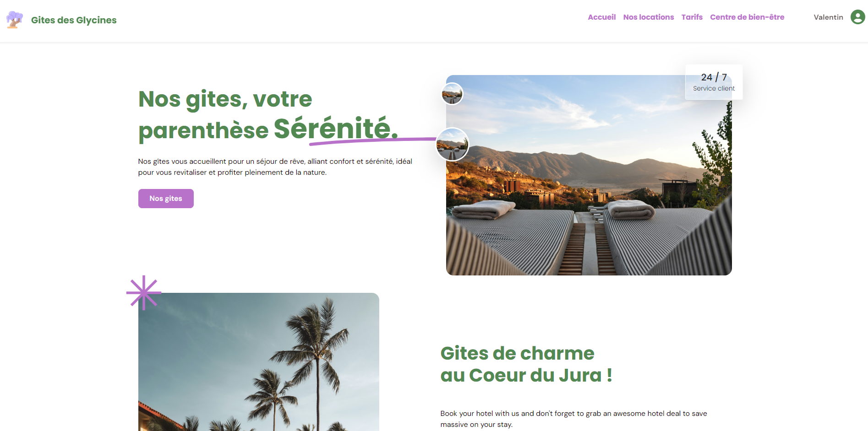
Task: Click the Nos gîtes vous accueillent paragraph
Action: pyautogui.click(x=275, y=167)
